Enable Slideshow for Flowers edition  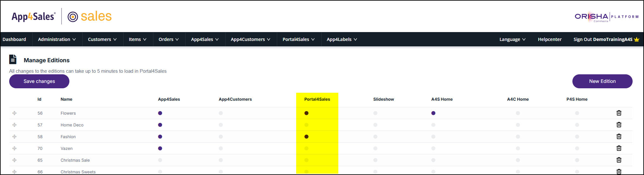tap(375, 113)
